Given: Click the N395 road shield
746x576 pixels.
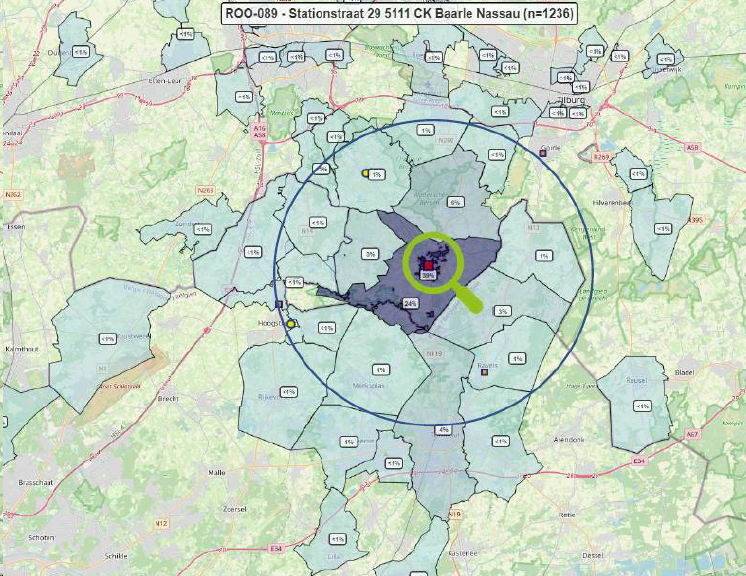Looking at the screenshot, I should pos(695,219).
